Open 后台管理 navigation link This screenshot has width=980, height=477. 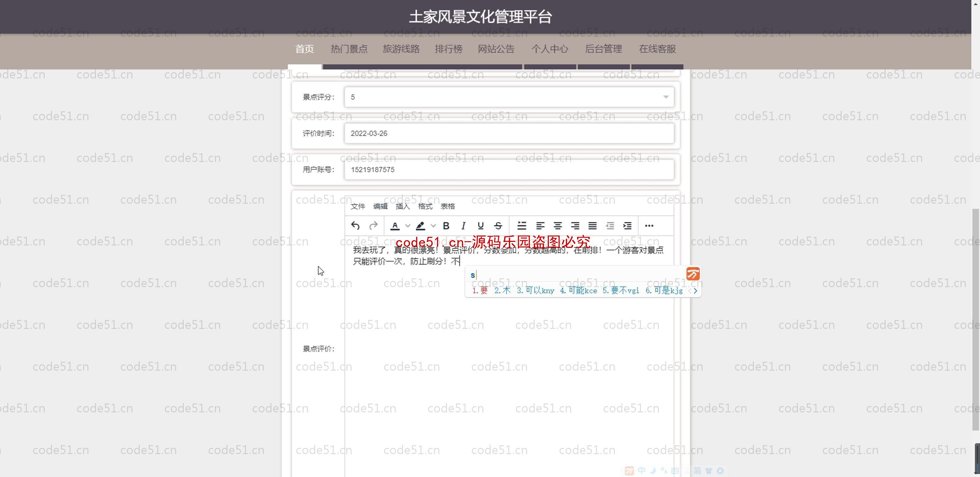tap(603, 49)
